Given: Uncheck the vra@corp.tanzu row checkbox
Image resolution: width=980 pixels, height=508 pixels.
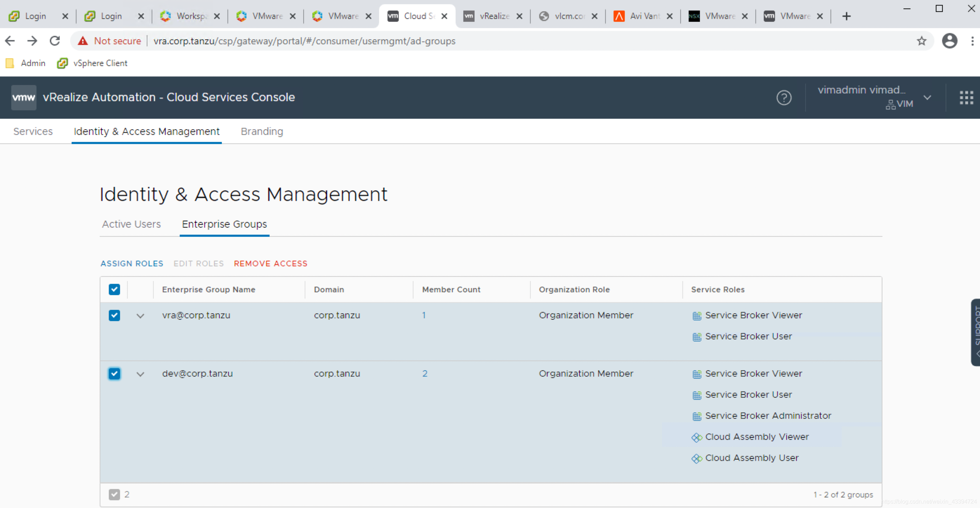Looking at the screenshot, I should [x=114, y=315].
